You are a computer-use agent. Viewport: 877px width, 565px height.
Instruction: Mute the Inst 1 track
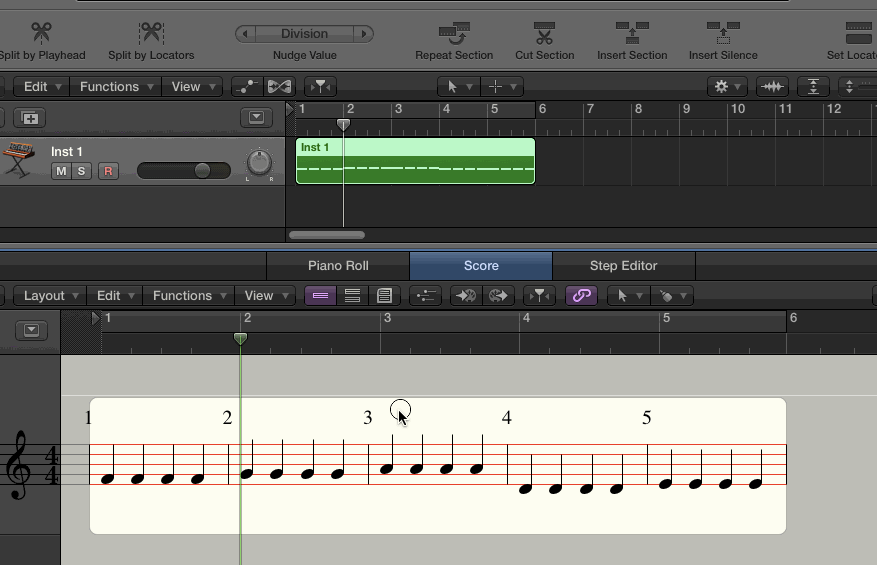(61, 171)
